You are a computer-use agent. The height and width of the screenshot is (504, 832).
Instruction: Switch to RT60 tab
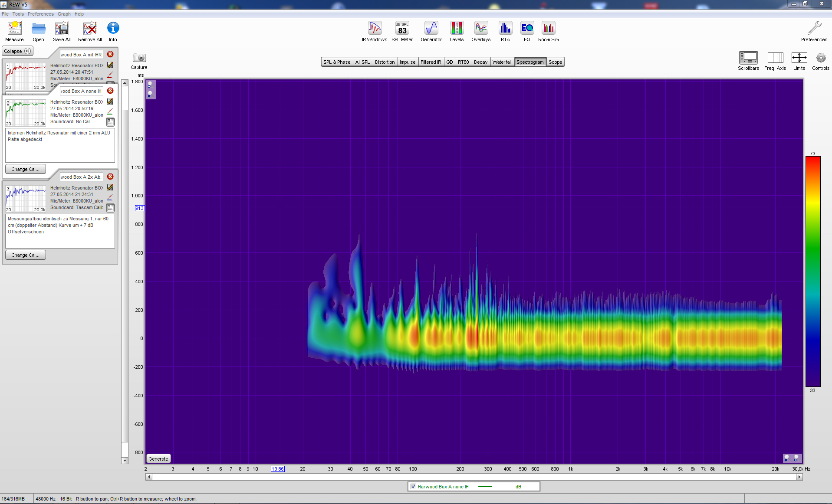(464, 62)
